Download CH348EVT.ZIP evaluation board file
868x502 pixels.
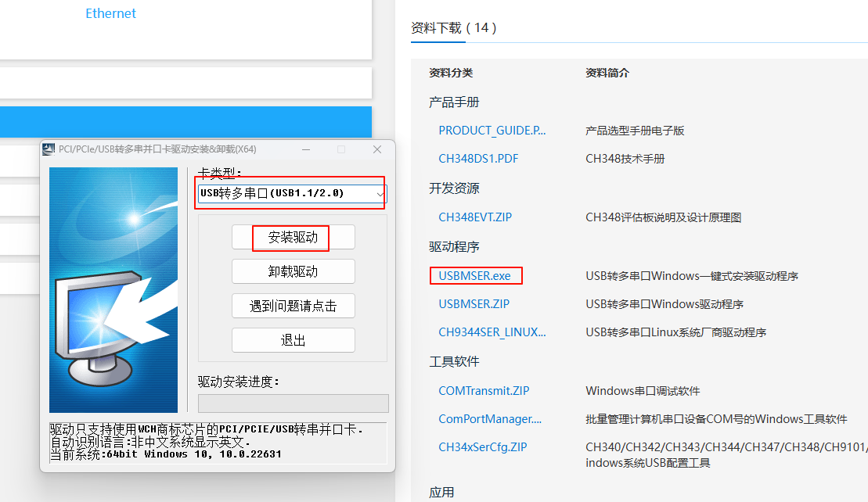pos(475,217)
